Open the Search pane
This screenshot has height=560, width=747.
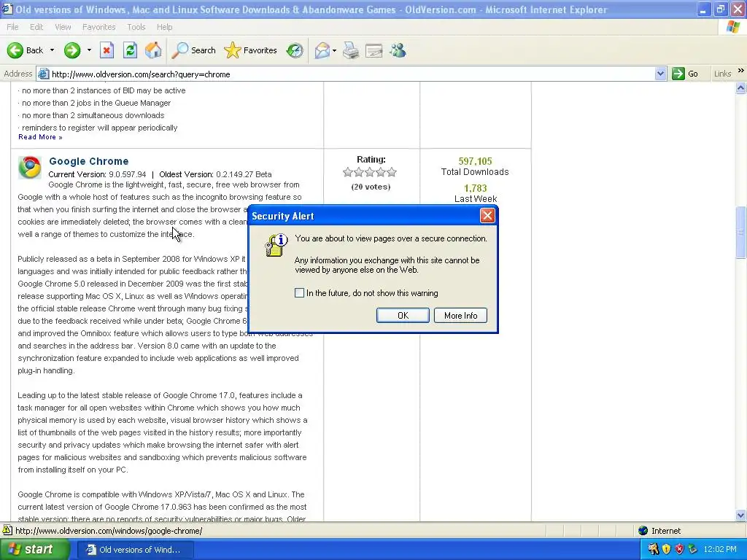(193, 50)
